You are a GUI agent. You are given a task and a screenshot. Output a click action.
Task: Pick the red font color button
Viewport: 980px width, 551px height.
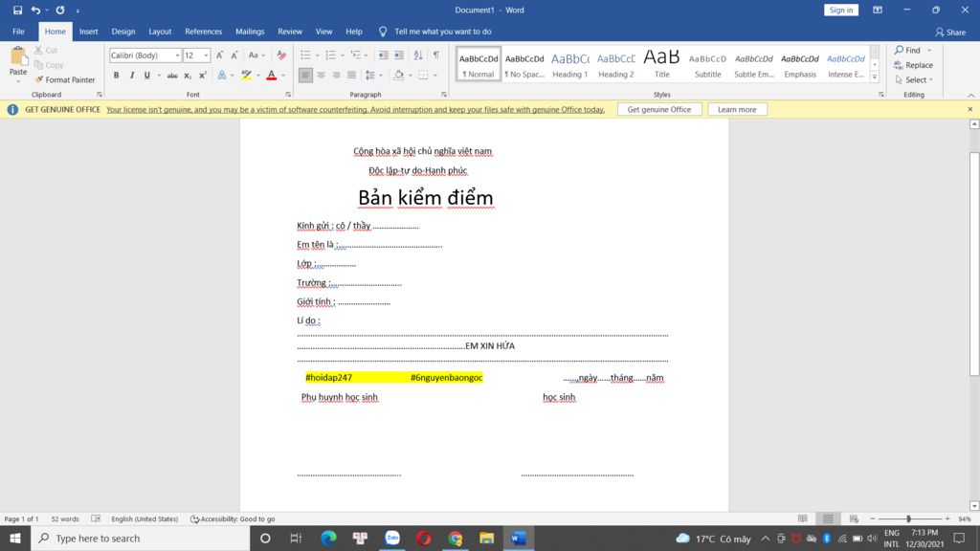click(x=271, y=76)
